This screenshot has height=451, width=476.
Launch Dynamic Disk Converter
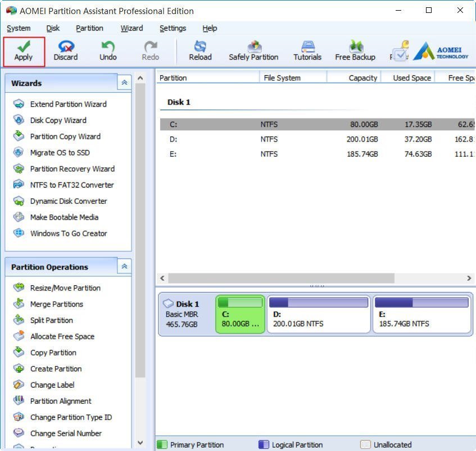point(60,201)
